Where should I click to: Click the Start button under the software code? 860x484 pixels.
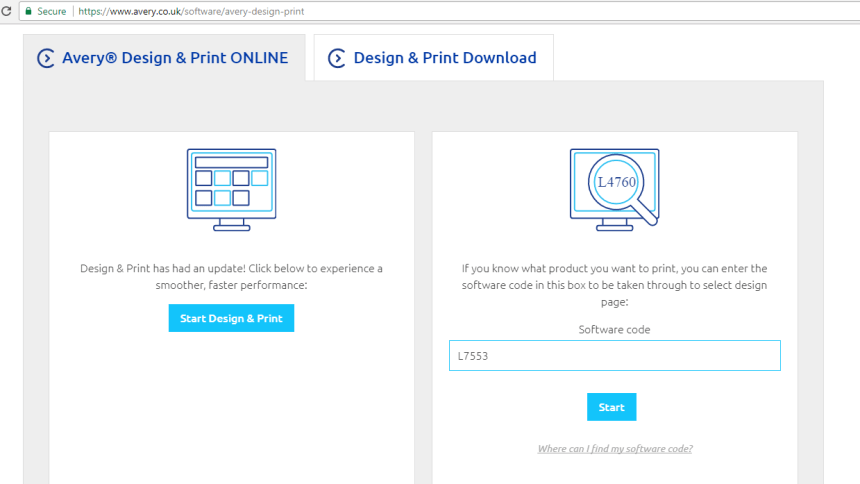click(612, 407)
